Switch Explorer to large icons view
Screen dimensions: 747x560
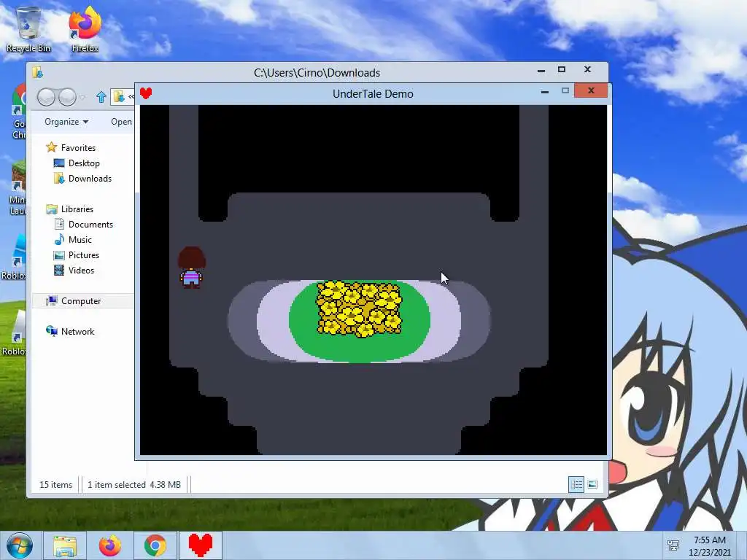(592, 485)
